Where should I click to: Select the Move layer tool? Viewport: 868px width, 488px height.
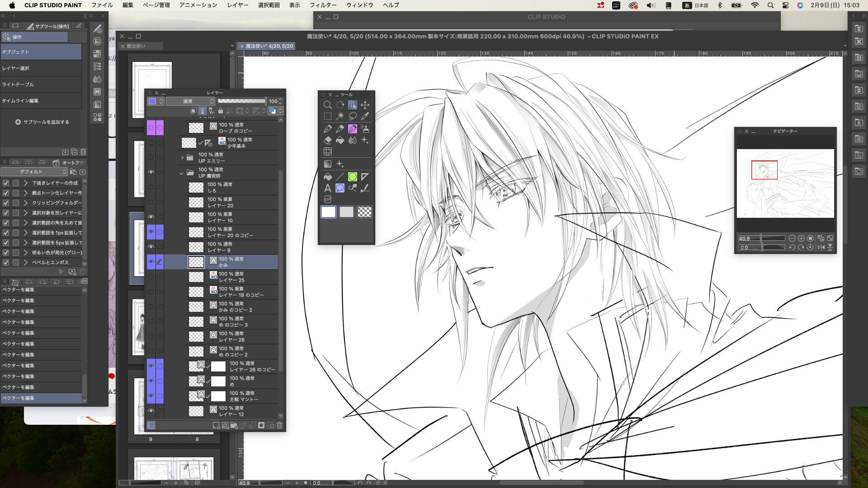click(365, 105)
